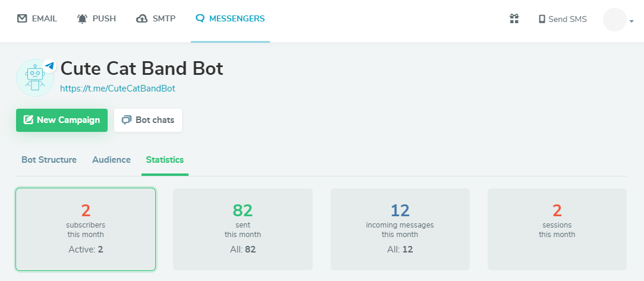The width and height of the screenshot is (644, 281).
Task: Select the subscribers this month card
Action: (86, 229)
